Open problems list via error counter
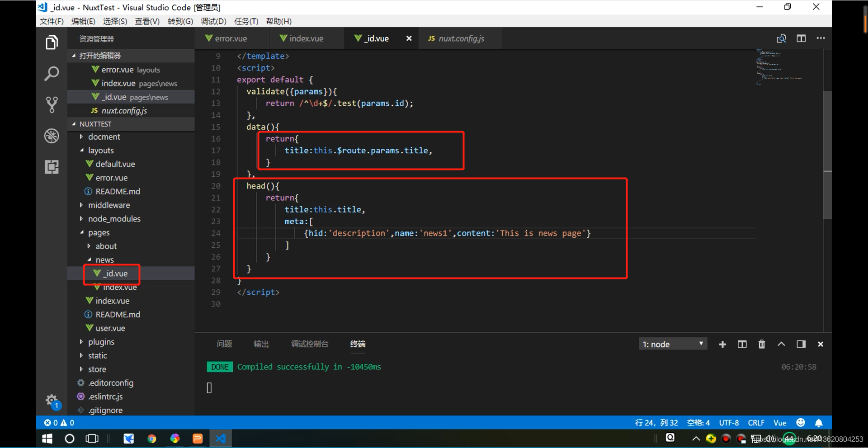 [59, 423]
